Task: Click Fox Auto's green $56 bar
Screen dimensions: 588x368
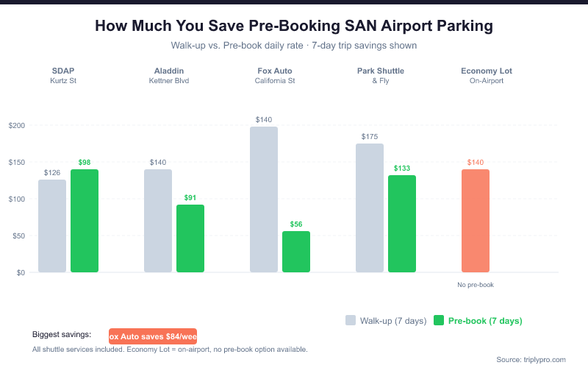Action: click(x=296, y=252)
